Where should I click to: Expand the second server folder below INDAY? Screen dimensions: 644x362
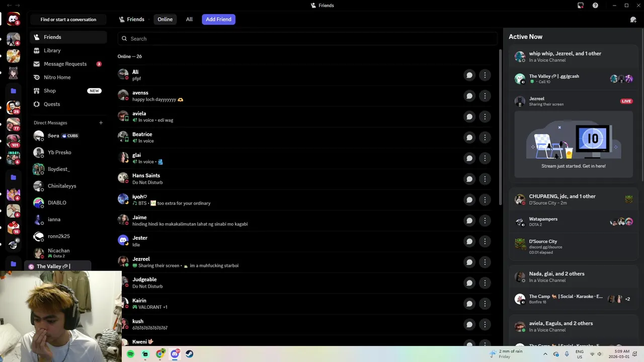coord(13,177)
